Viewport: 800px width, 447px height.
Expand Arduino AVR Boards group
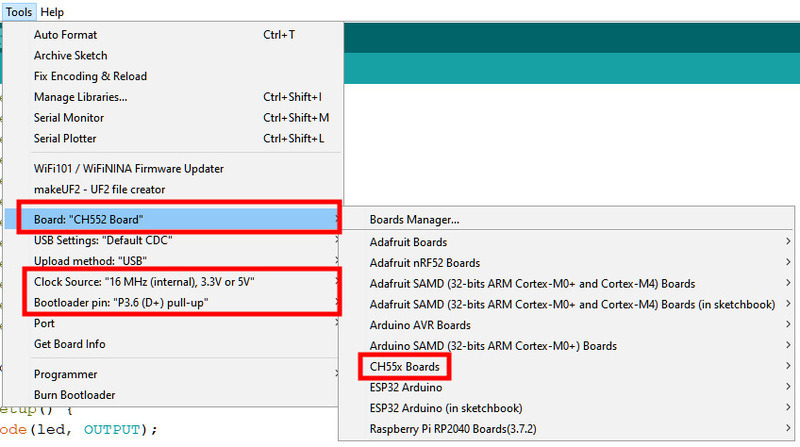(566, 325)
